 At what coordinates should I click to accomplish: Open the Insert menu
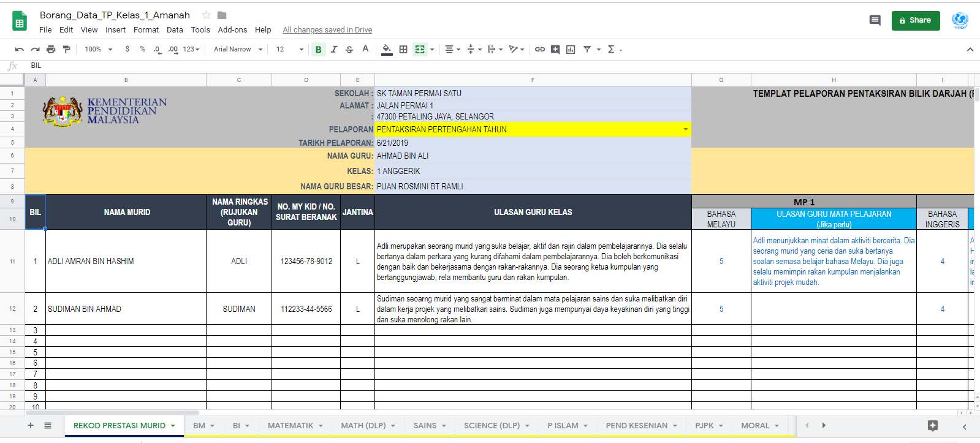tap(115, 29)
